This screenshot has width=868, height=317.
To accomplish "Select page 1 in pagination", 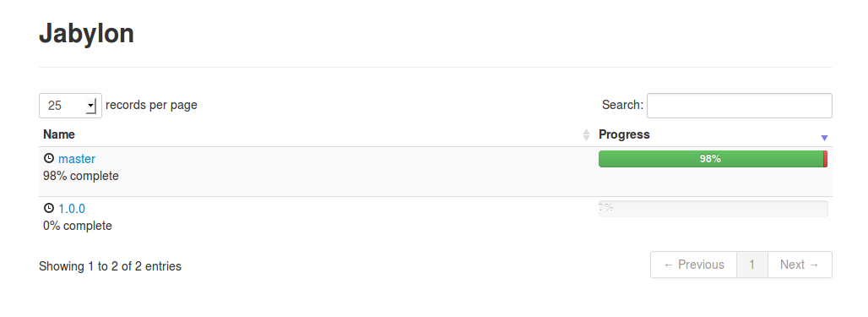I will pos(752,265).
